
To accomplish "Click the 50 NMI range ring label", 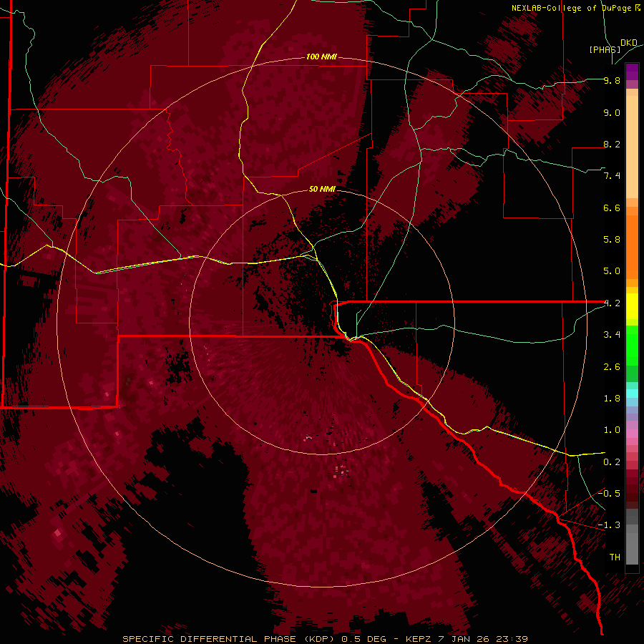I will point(322,189).
